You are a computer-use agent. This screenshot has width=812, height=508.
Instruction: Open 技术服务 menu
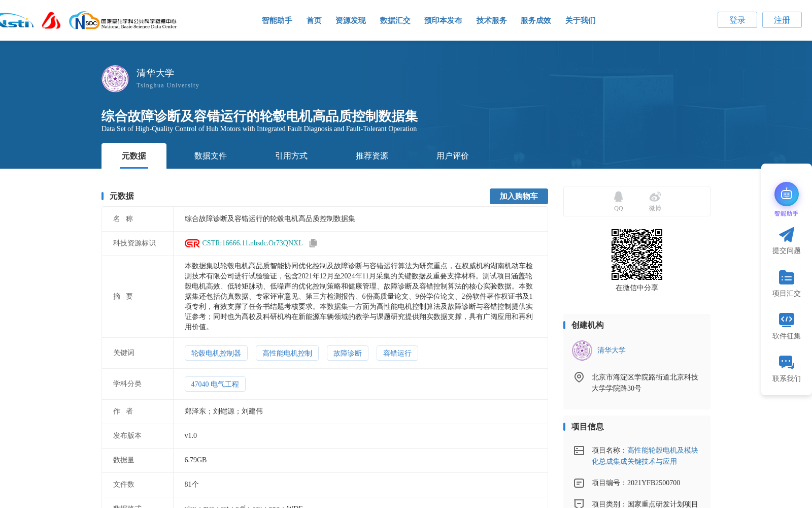coord(492,20)
